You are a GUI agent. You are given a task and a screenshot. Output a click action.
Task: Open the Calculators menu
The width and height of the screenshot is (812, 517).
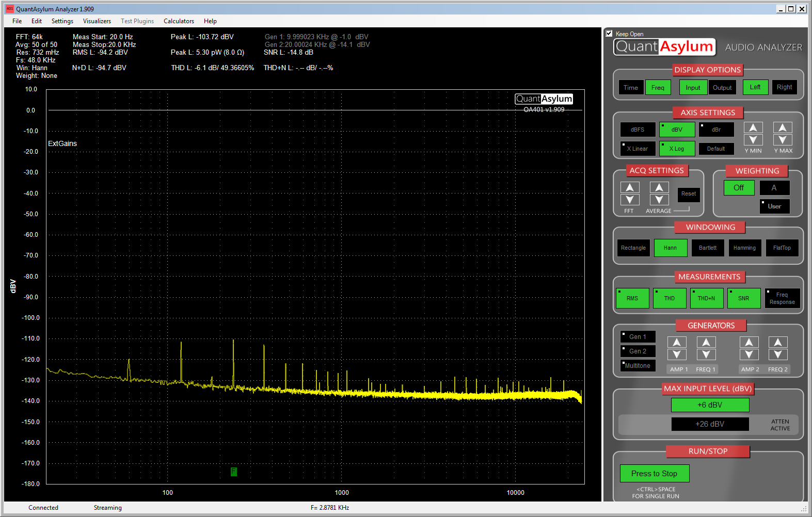(x=179, y=21)
